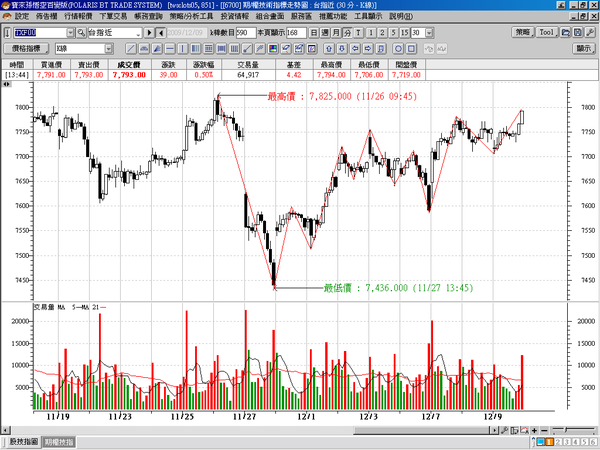Switch to daily 日 period
This screenshot has height=450, width=600.
(313, 33)
